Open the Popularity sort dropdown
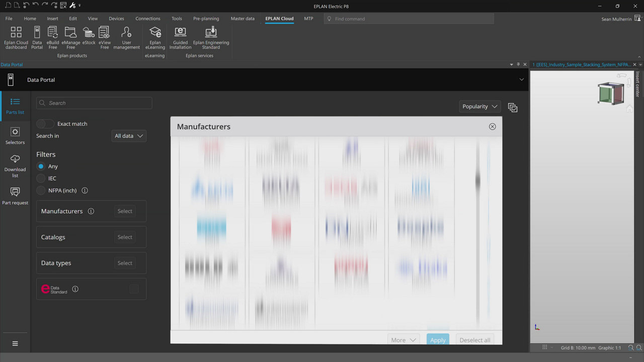Image resolution: width=644 pixels, height=362 pixels. 479,107
